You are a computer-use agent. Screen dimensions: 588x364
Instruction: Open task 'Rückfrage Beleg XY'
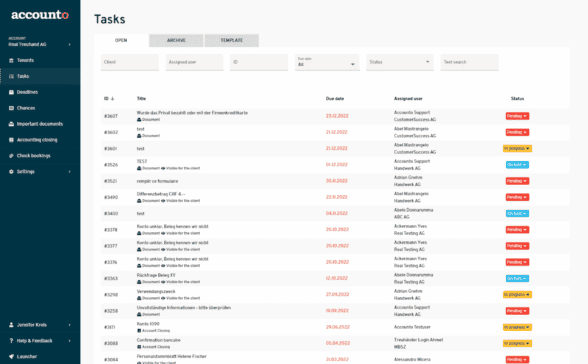(x=156, y=275)
